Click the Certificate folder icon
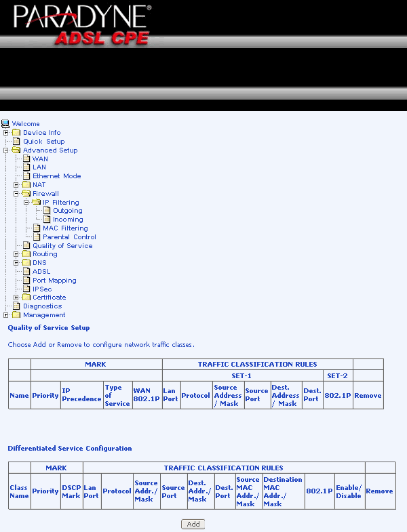The height and width of the screenshot is (532, 407). click(26, 298)
